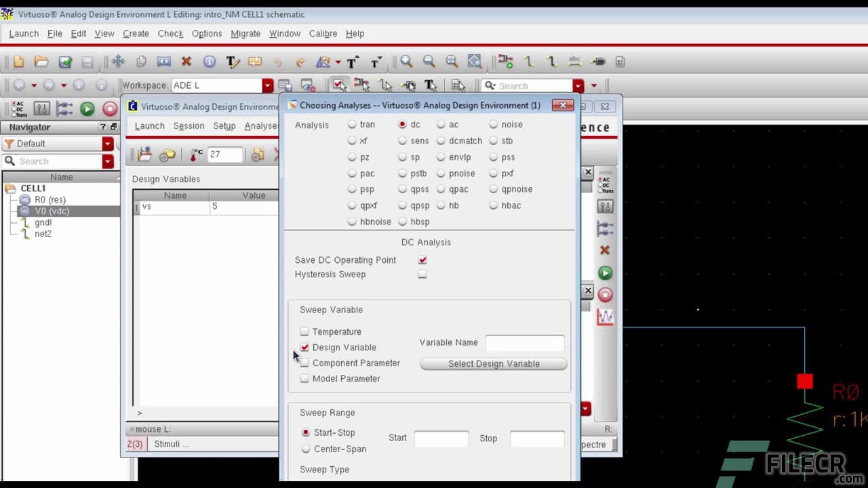The height and width of the screenshot is (488, 868).
Task: Click the stimuli setup icon on the right panel
Action: coord(604,206)
